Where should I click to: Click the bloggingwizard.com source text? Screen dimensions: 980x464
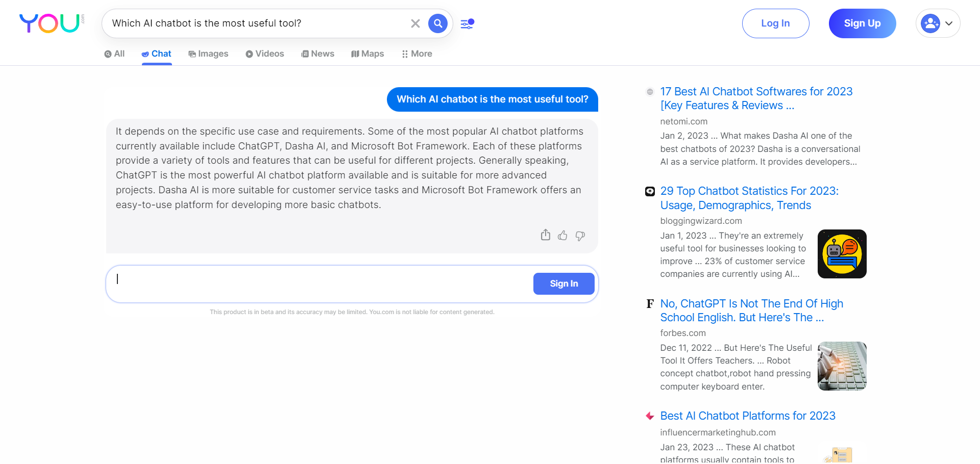point(701,221)
